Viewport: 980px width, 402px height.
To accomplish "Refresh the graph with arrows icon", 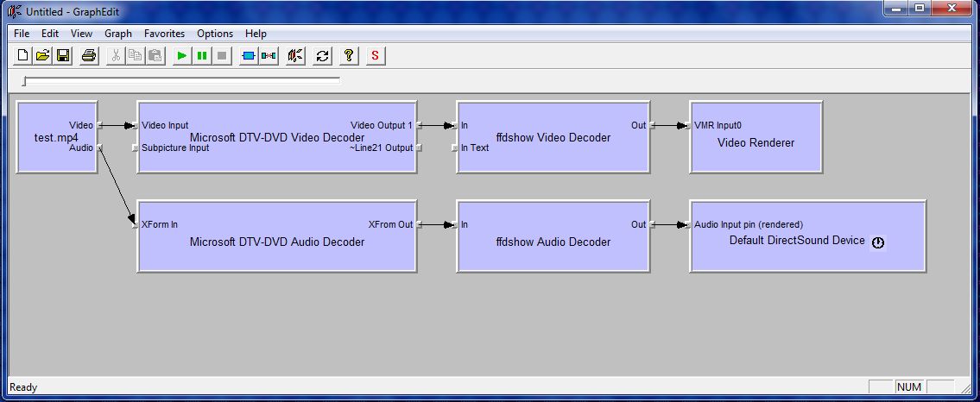I will coord(322,55).
